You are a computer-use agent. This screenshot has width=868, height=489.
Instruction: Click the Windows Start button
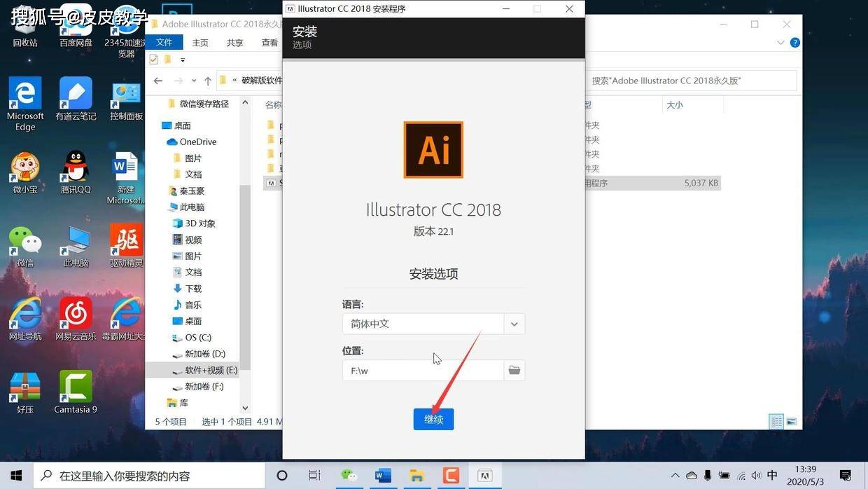pyautogui.click(x=16, y=476)
